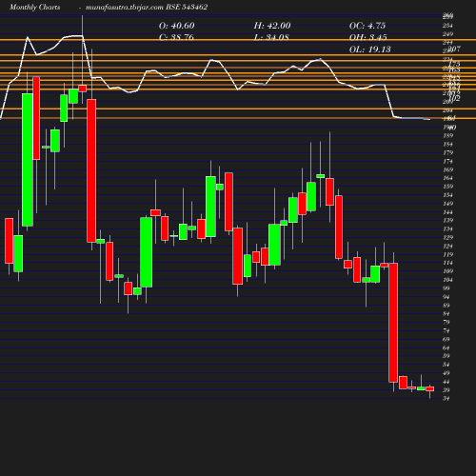Click the 179 price axis label
476x476 pixels.
447,152
